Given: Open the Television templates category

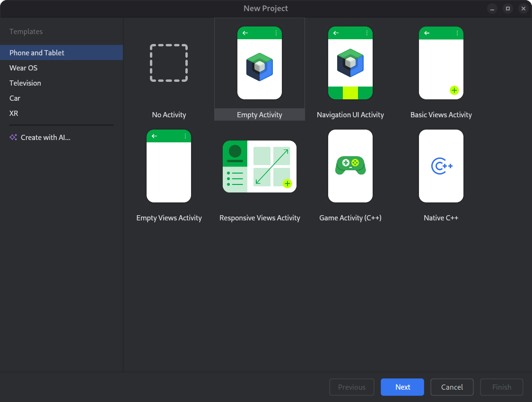Looking at the screenshot, I should point(25,83).
